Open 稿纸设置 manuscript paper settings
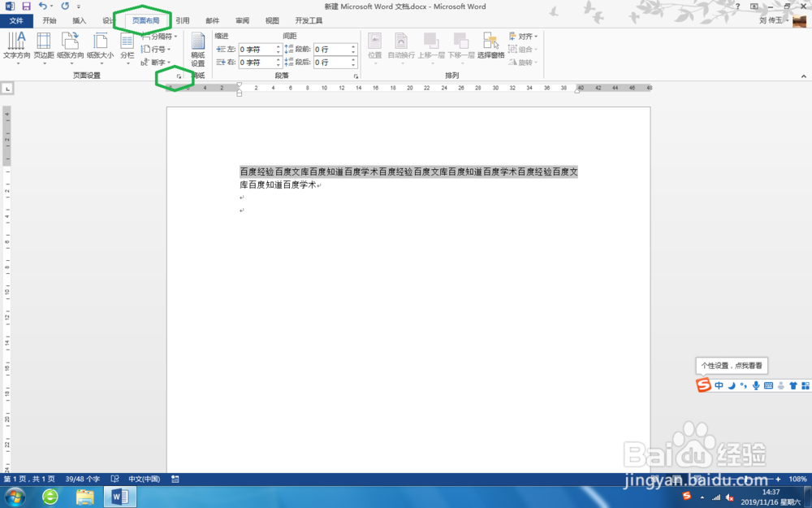Image resolution: width=812 pixels, height=508 pixels. click(198, 50)
